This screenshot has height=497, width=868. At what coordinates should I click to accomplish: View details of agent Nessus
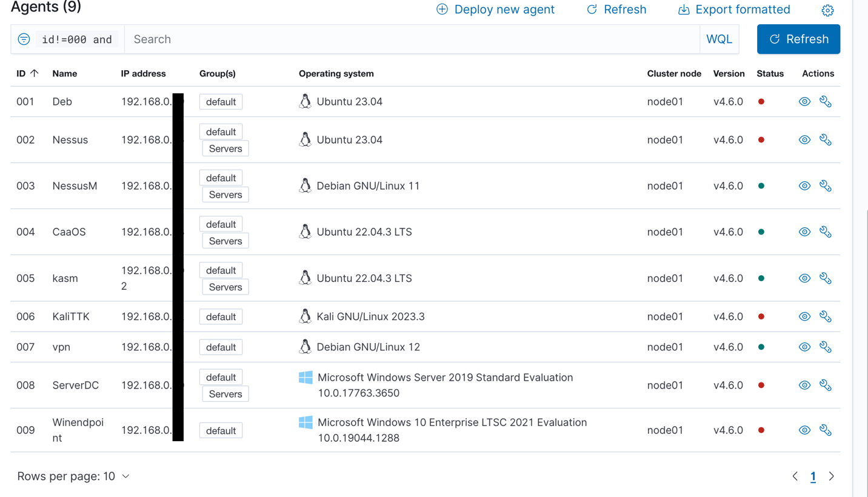804,140
